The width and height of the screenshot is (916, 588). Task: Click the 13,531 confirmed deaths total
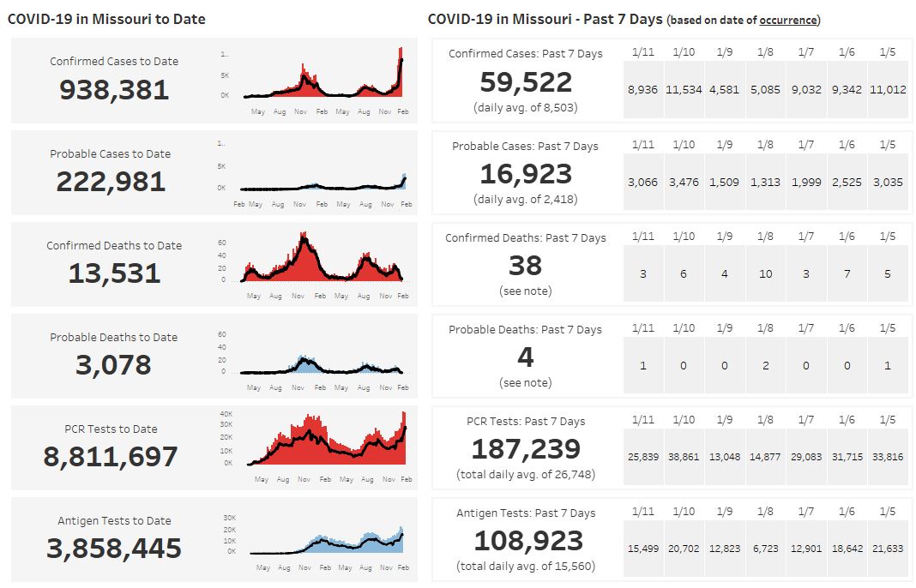(x=114, y=273)
